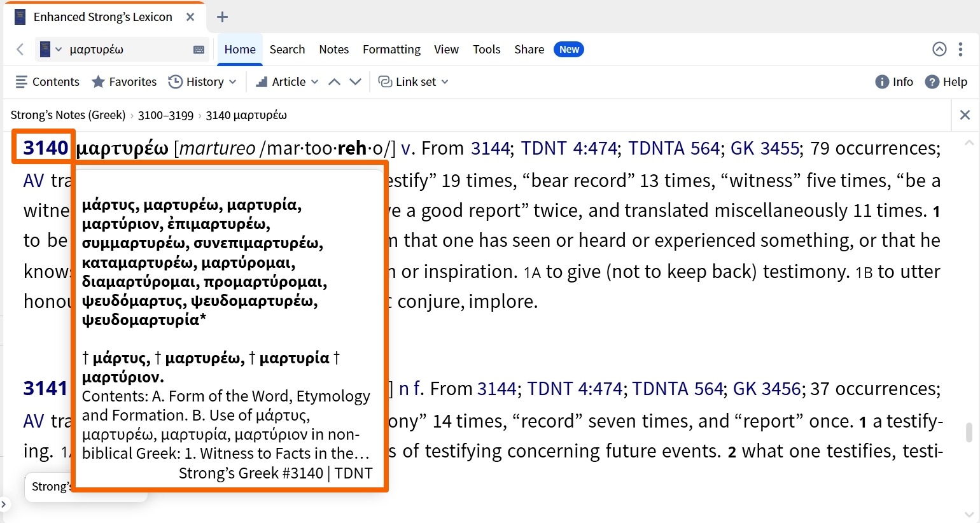Open the Search ribbon tab
Image resolution: width=980 pixels, height=523 pixels.
pyautogui.click(x=287, y=49)
